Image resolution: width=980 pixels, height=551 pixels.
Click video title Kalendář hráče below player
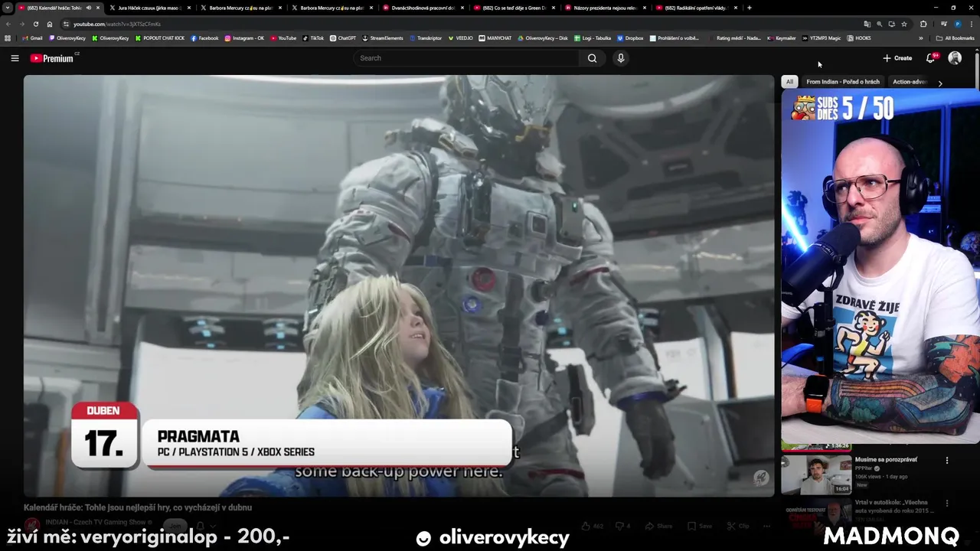[138, 507]
